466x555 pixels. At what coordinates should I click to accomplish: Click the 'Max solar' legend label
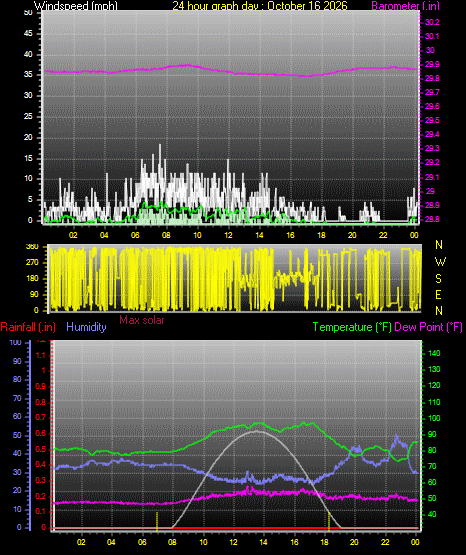[x=142, y=320]
